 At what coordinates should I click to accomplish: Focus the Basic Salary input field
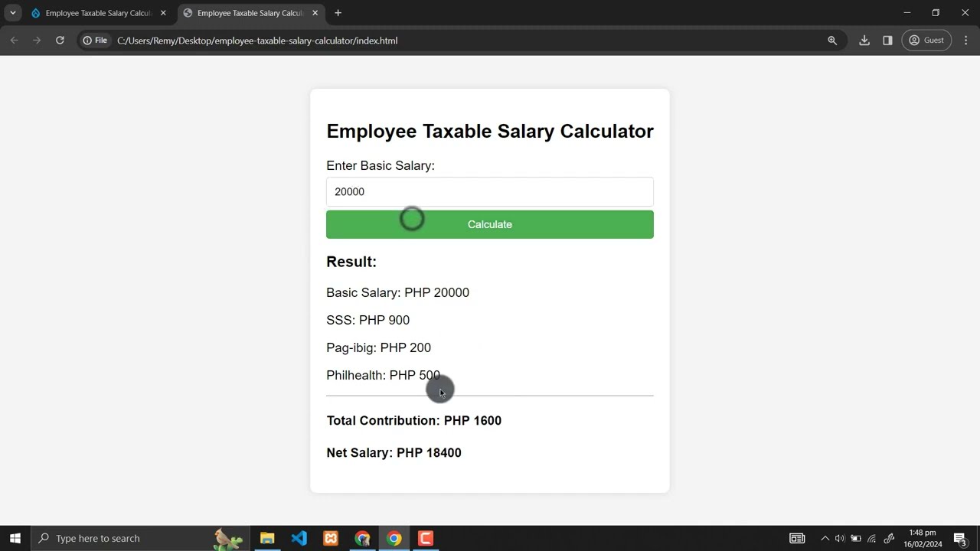[x=490, y=192]
